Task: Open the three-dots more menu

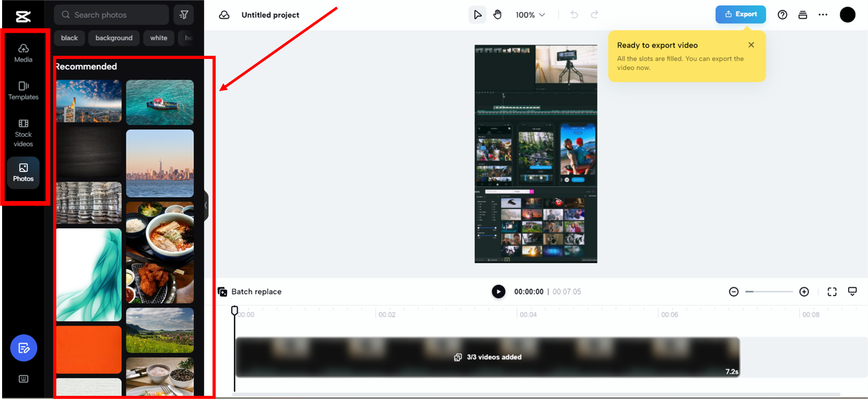Action: pos(823,15)
